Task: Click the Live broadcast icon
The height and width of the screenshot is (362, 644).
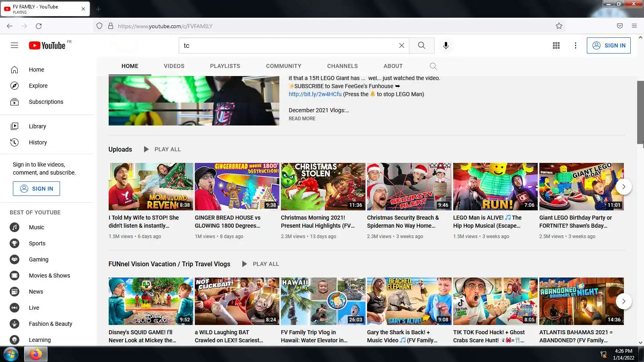Action: pos(14,308)
